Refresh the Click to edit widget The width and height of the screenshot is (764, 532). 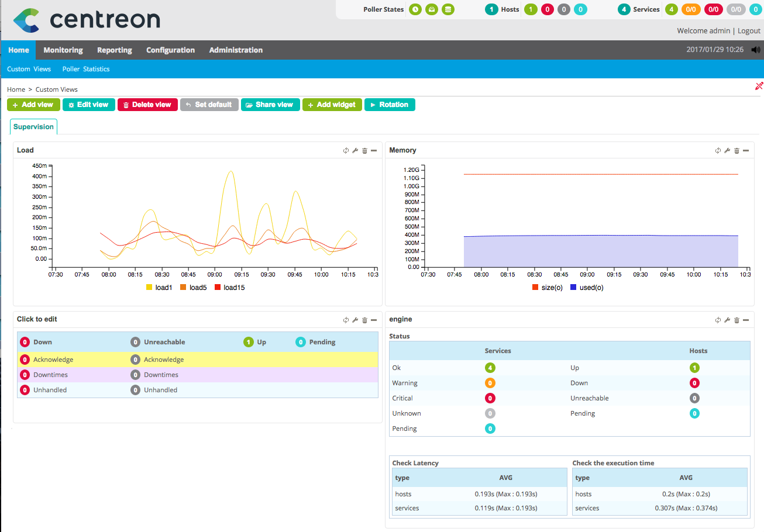pos(346,320)
